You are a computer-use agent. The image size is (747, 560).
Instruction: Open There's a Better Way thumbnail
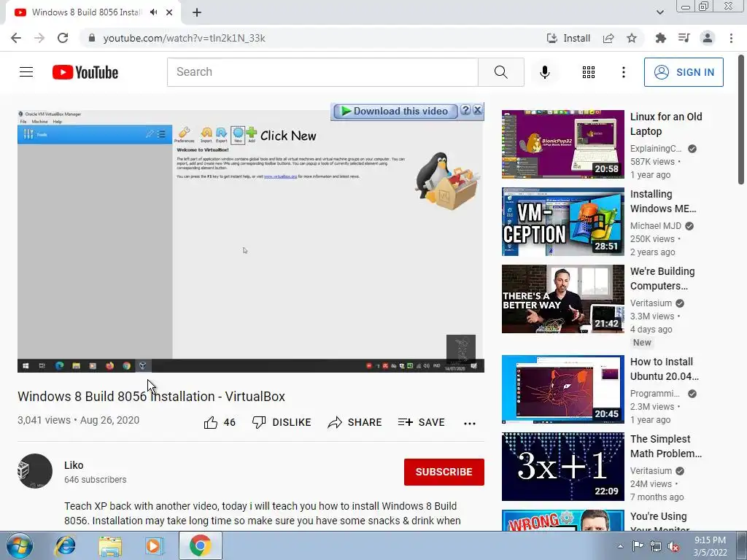tap(562, 298)
